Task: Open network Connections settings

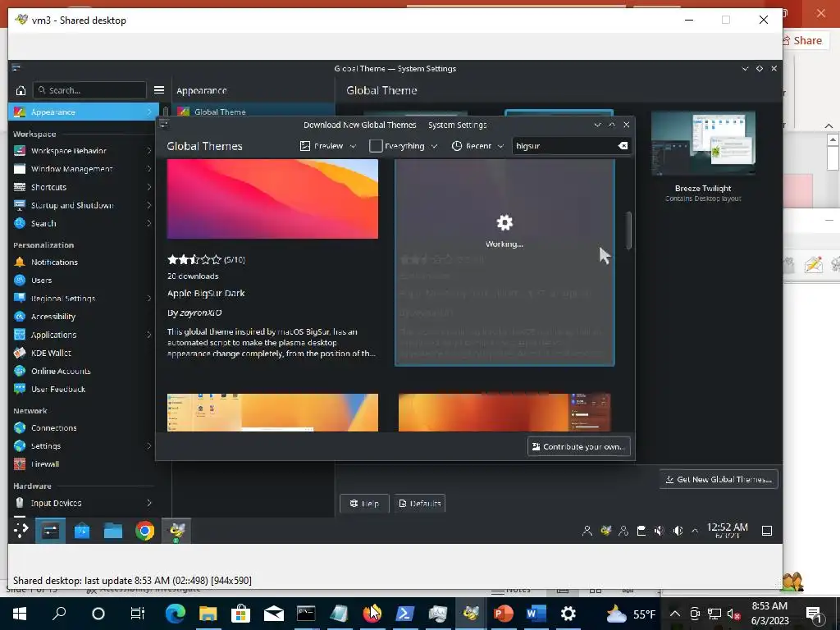Action: click(x=84, y=428)
